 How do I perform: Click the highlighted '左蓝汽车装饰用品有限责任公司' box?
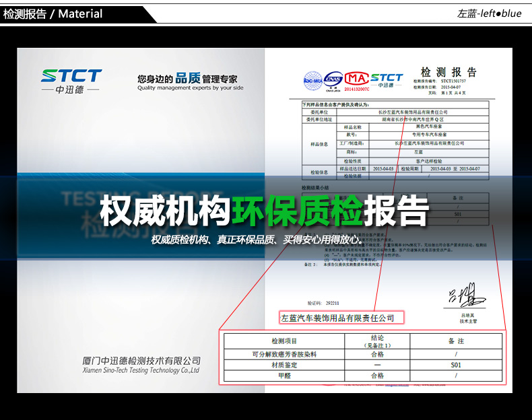click(x=341, y=318)
